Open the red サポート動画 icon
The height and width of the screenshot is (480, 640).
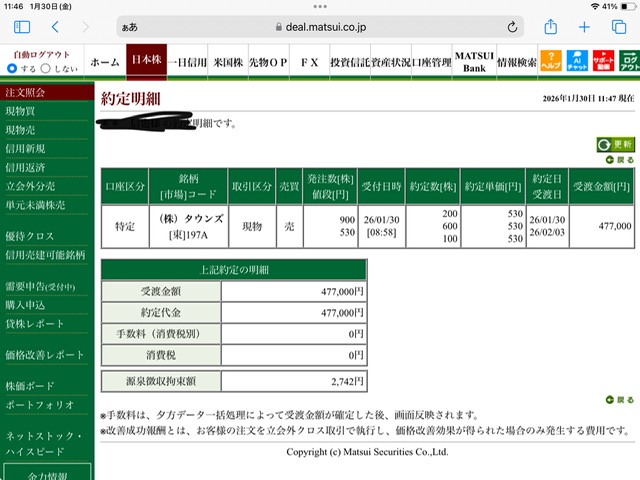[x=603, y=60]
